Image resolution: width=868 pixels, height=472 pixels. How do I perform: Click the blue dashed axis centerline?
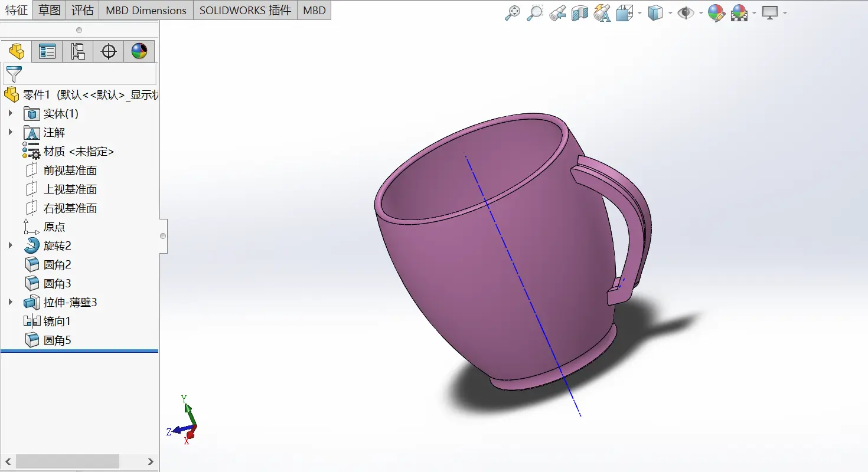click(523, 286)
